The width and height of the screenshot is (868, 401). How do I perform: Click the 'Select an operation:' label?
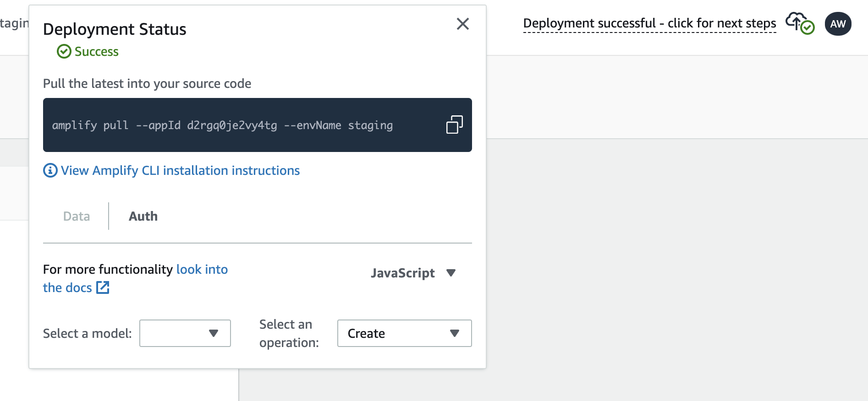tap(289, 333)
